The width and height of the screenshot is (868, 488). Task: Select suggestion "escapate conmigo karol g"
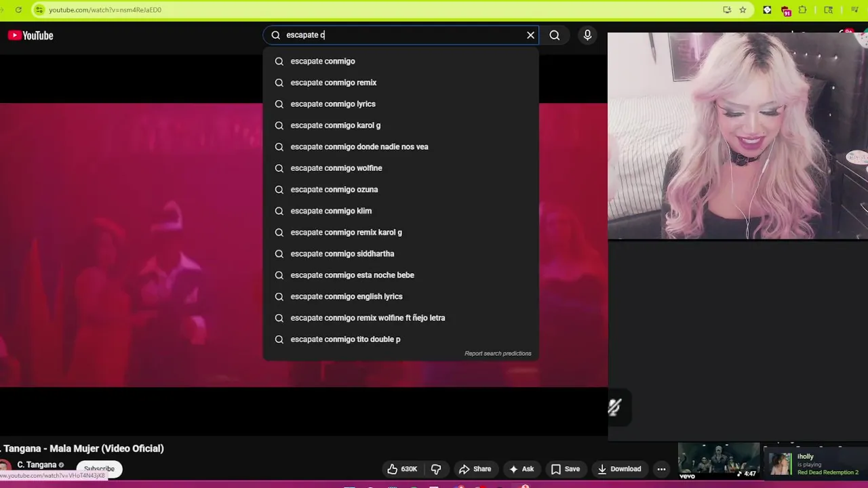tap(401, 125)
